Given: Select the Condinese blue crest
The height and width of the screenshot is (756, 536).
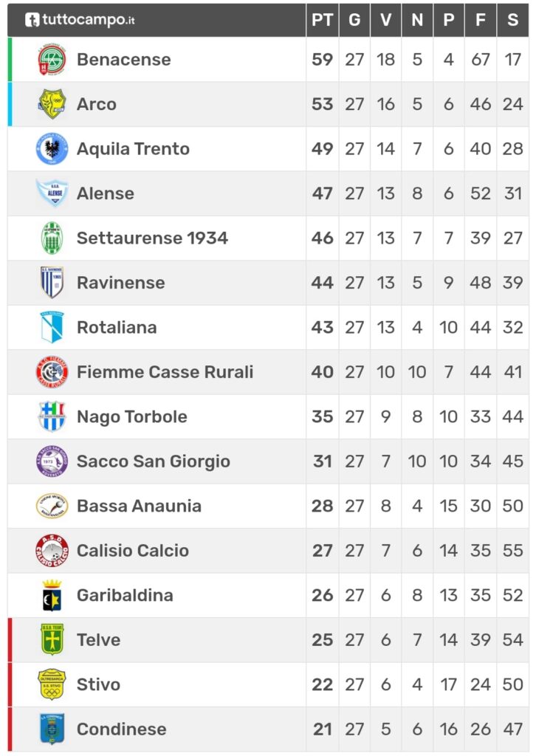Looking at the screenshot, I should [52, 729].
